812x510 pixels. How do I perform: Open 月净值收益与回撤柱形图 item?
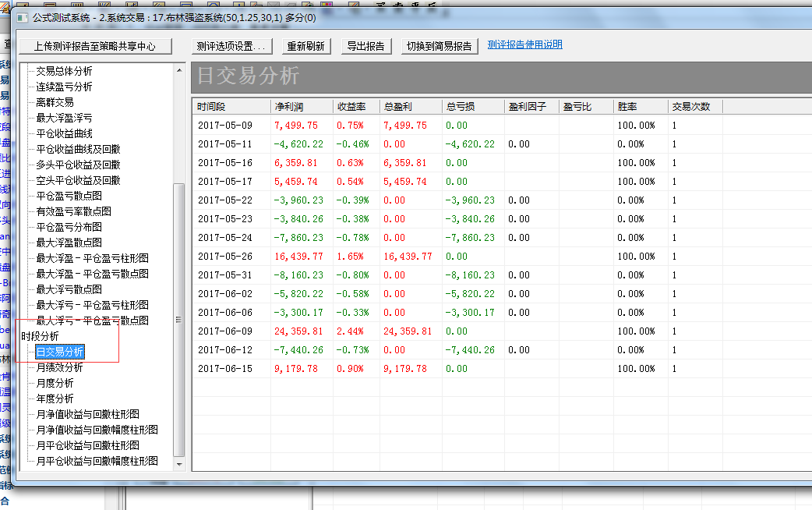[87, 414]
